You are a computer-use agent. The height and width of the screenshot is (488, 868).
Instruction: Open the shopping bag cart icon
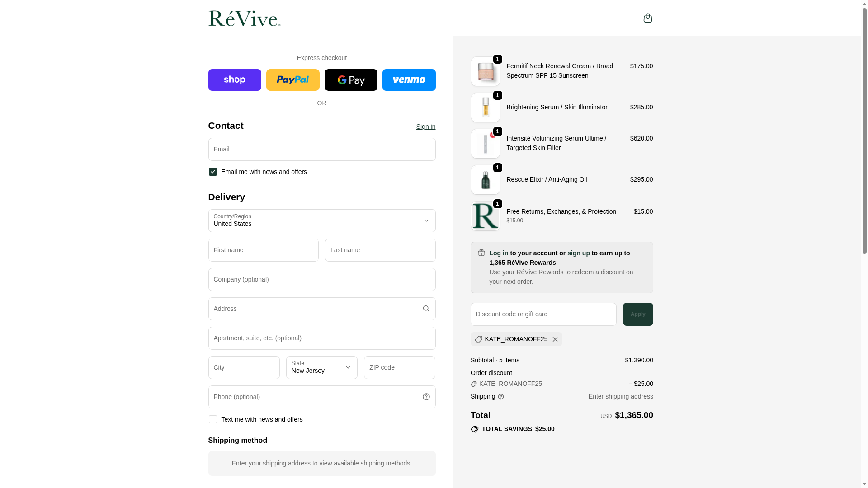click(x=647, y=18)
